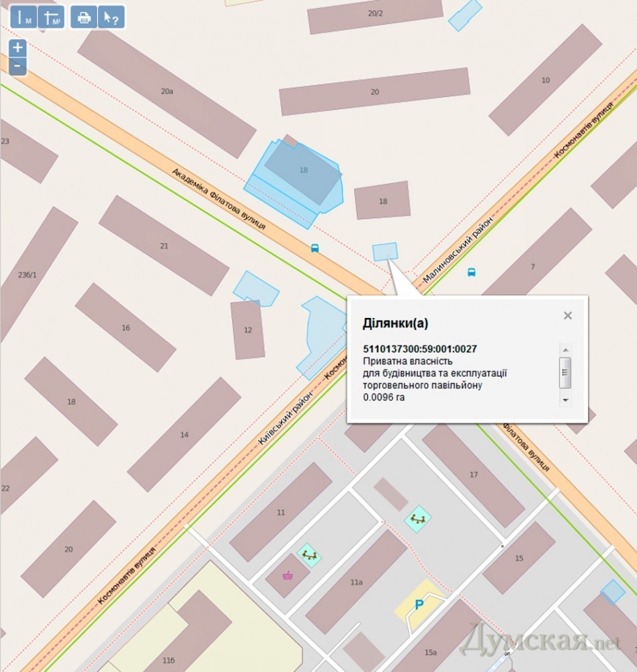Click the bus stop icon on Філатова street

click(x=315, y=248)
